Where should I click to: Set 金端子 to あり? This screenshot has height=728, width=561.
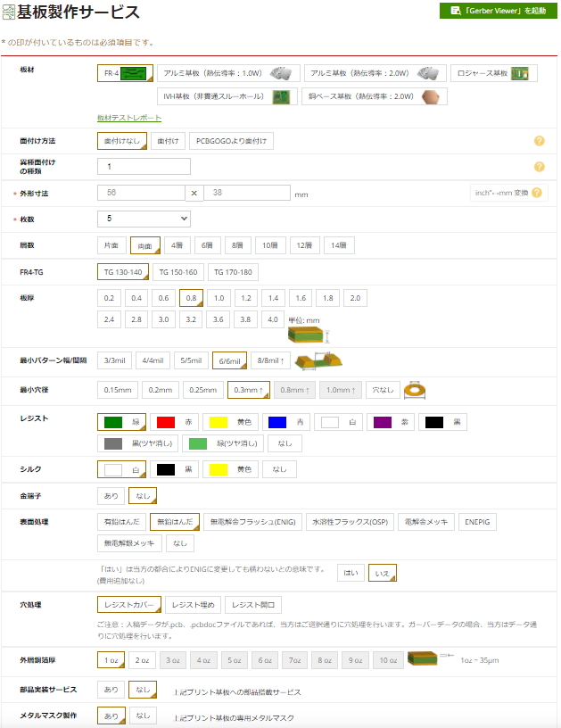[111, 494]
